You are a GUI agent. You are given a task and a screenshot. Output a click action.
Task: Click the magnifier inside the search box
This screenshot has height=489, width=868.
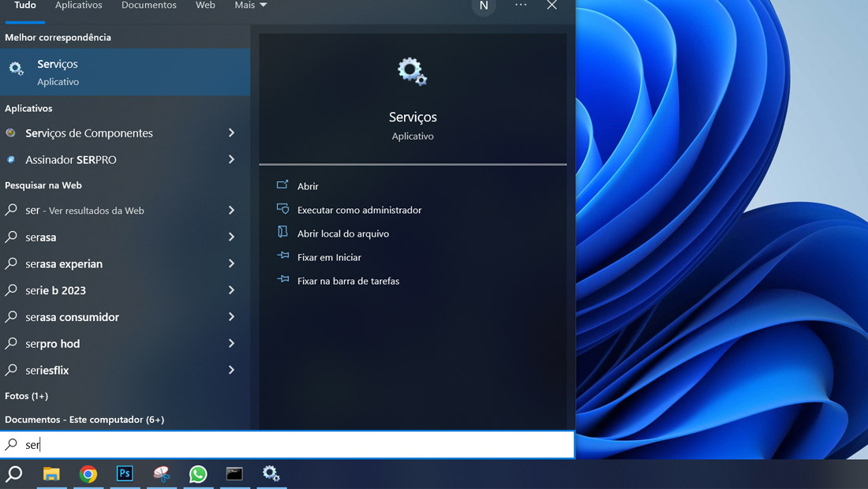(11, 444)
